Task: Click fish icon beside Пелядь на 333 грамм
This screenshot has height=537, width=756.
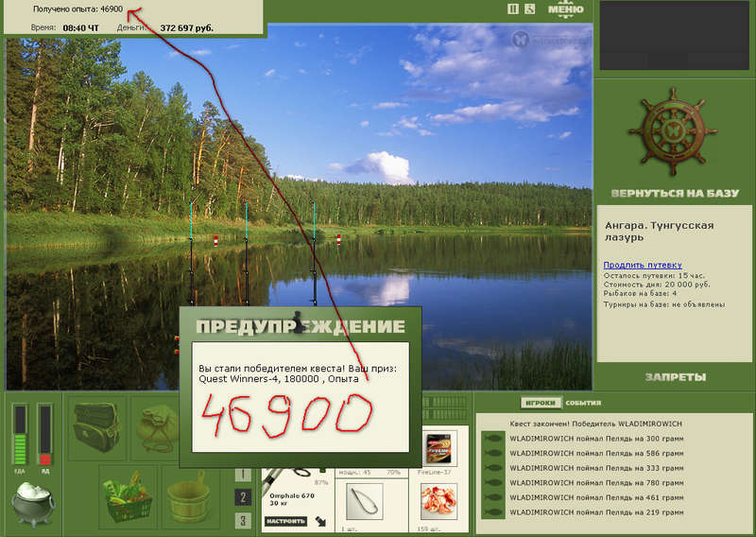Action: (492, 468)
